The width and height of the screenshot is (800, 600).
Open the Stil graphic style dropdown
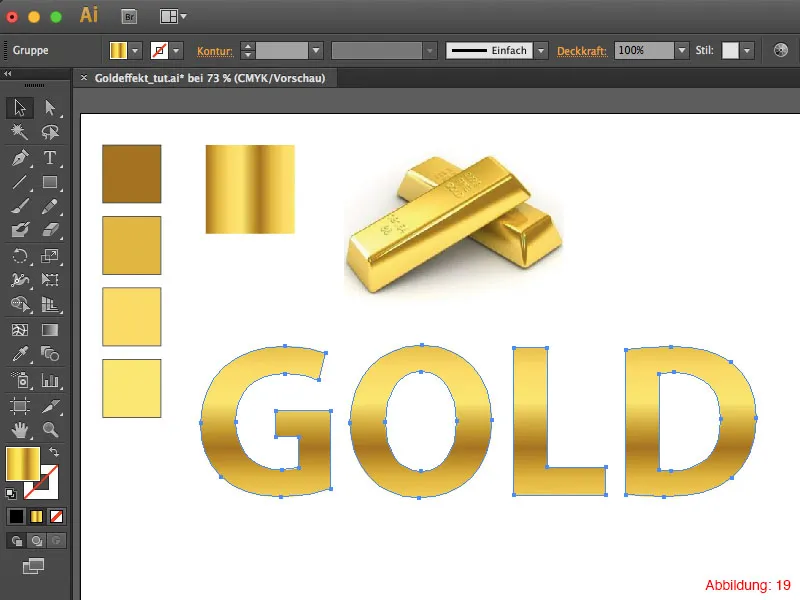click(x=747, y=51)
